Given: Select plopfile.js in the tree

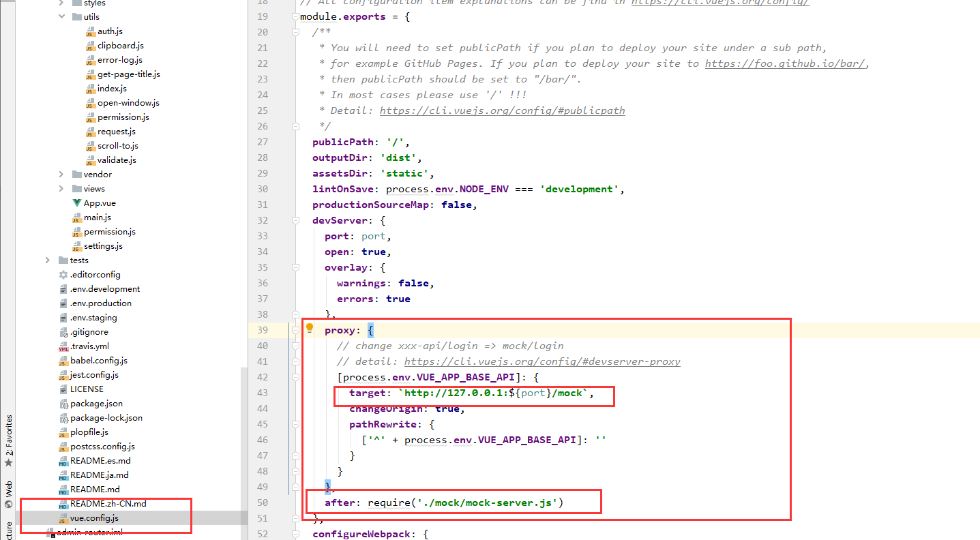Looking at the screenshot, I should (89, 432).
